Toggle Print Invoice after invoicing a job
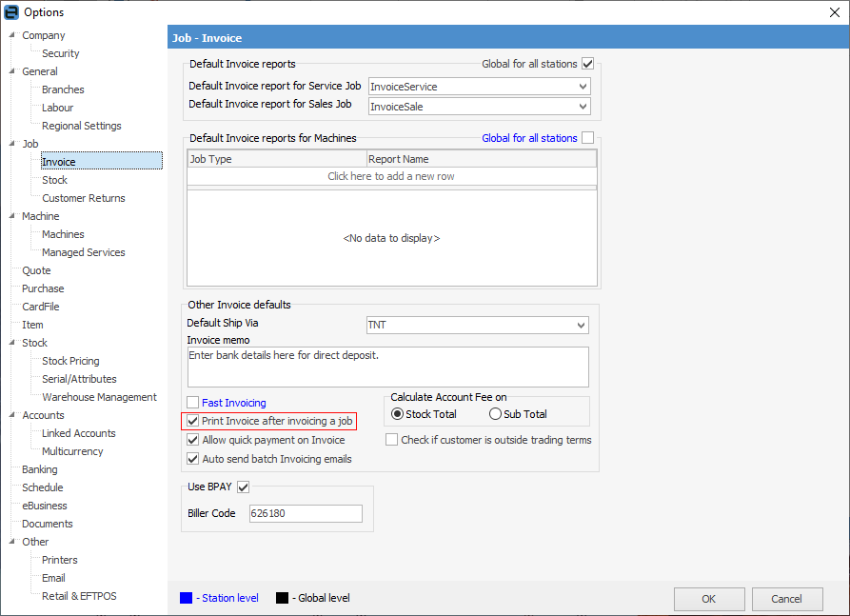850x616 pixels. click(193, 421)
